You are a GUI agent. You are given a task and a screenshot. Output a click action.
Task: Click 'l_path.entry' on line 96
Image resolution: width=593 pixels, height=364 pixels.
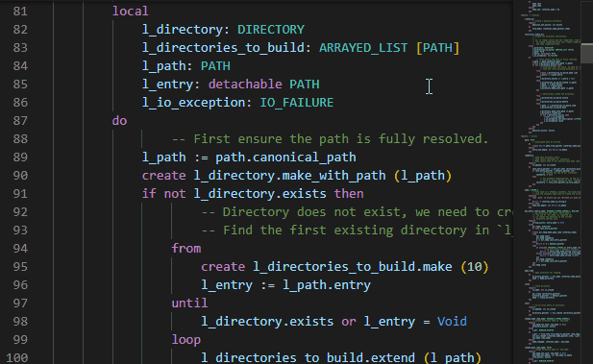327,285
